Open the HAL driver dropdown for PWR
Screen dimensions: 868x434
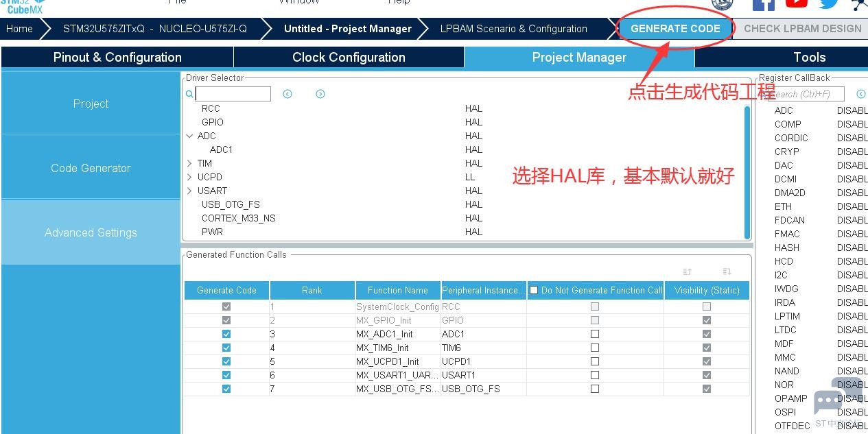(473, 232)
